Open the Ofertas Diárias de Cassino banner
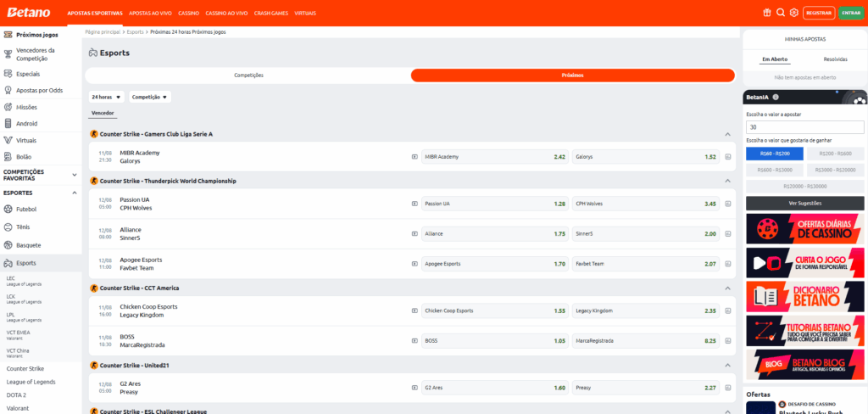 point(805,229)
